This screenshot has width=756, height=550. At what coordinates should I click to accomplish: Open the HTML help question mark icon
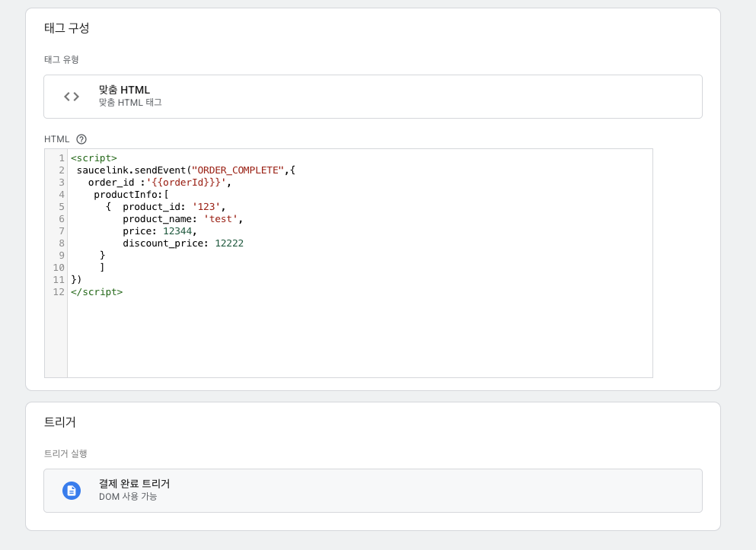click(81, 139)
